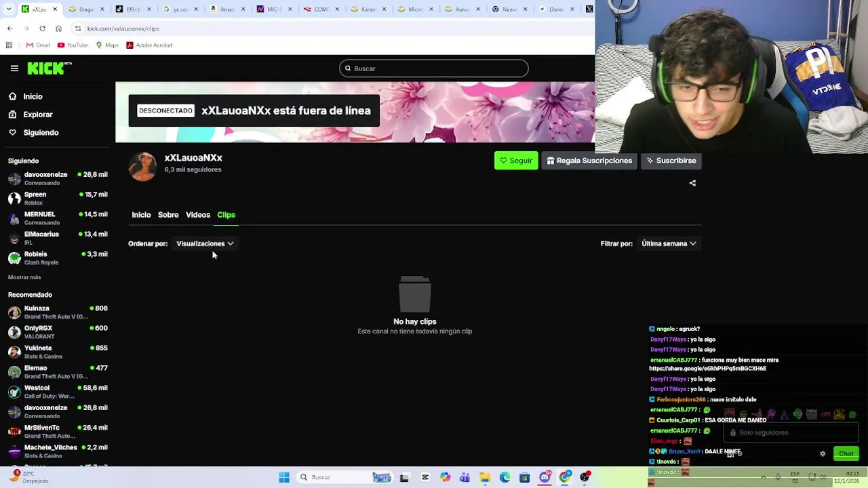Click the green Chat button in overlay
This screenshot has width=868, height=488.
[x=846, y=453]
